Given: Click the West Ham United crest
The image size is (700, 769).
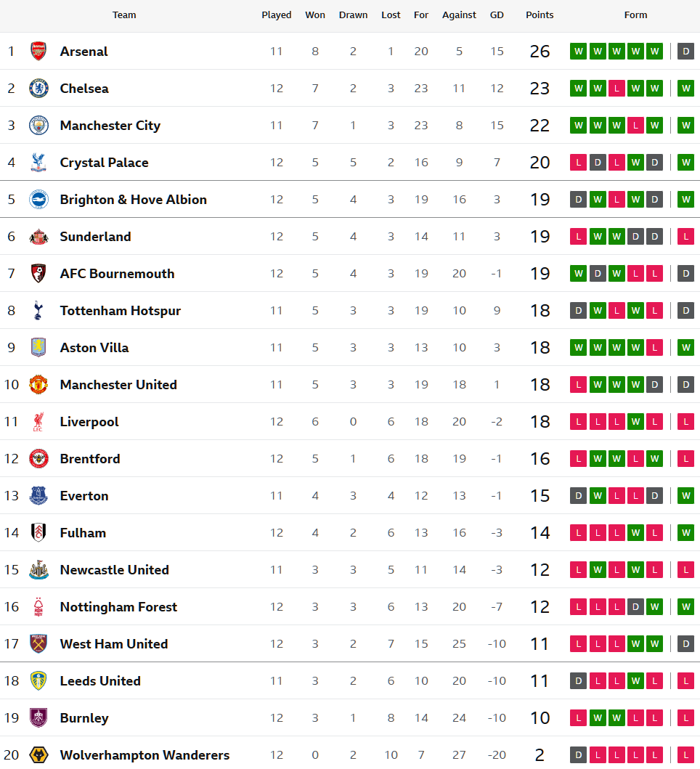Looking at the screenshot, I should (x=38, y=643).
